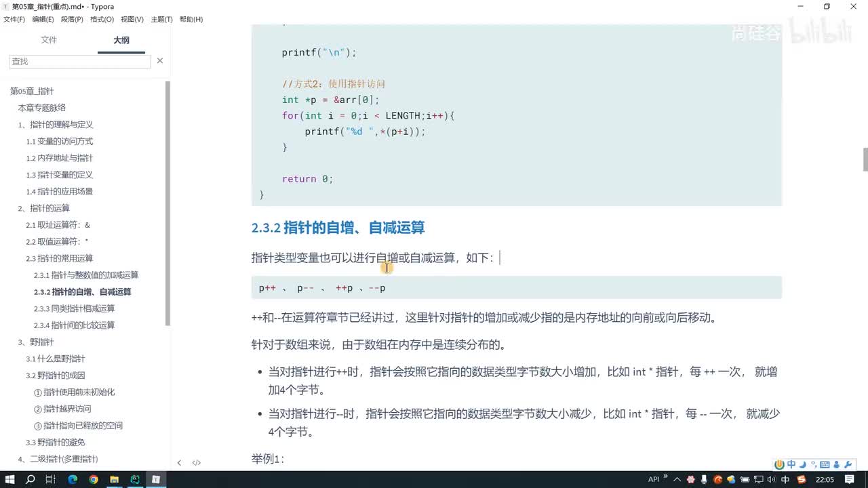The height and width of the screenshot is (488, 868).
Task: Select 2.3.2 指针的自增、自减运算 in outline
Action: tap(83, 292)
